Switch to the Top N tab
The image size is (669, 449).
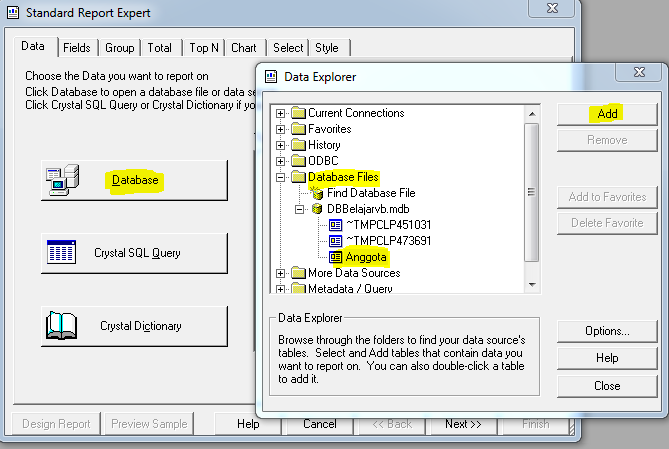(x=204, y=48)
